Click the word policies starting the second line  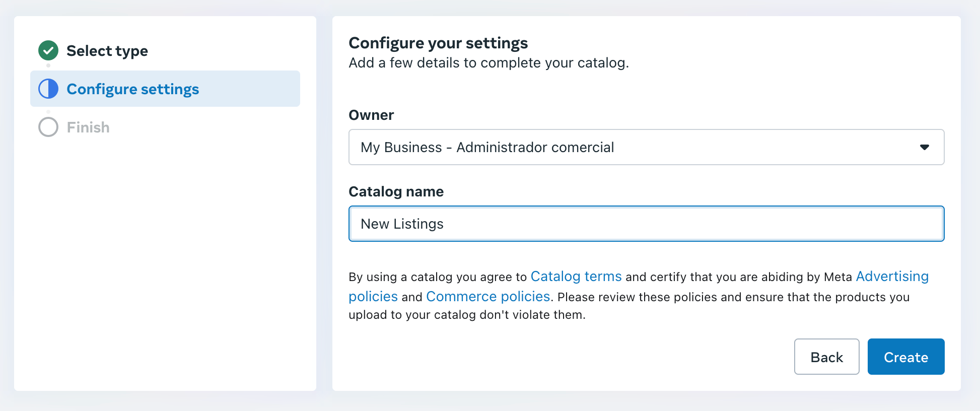(x=373, y=297)
